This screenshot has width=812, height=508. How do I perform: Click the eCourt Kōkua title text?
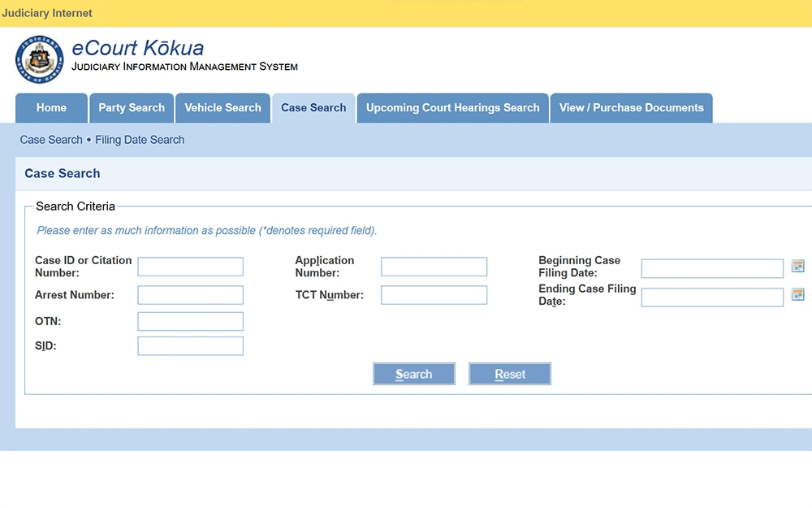(138, 48)
